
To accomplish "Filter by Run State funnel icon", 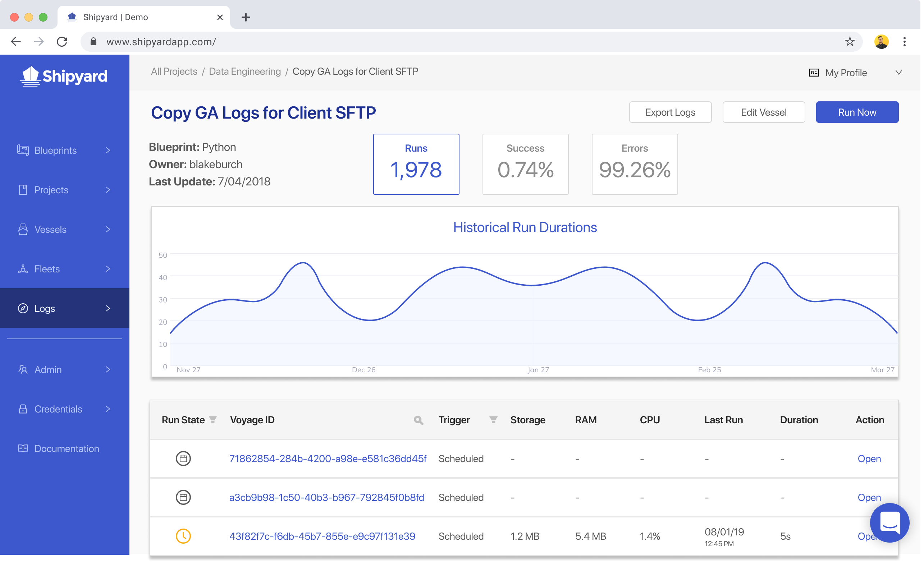I will click(213, 420).
